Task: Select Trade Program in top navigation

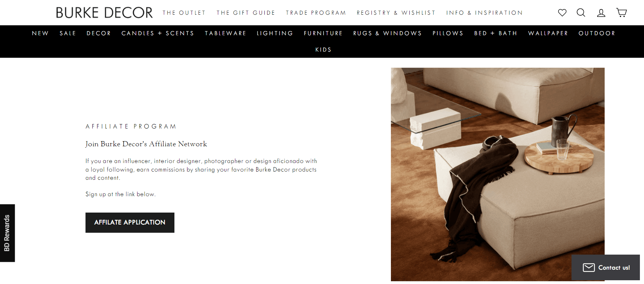Action: (x=316, y=13)
